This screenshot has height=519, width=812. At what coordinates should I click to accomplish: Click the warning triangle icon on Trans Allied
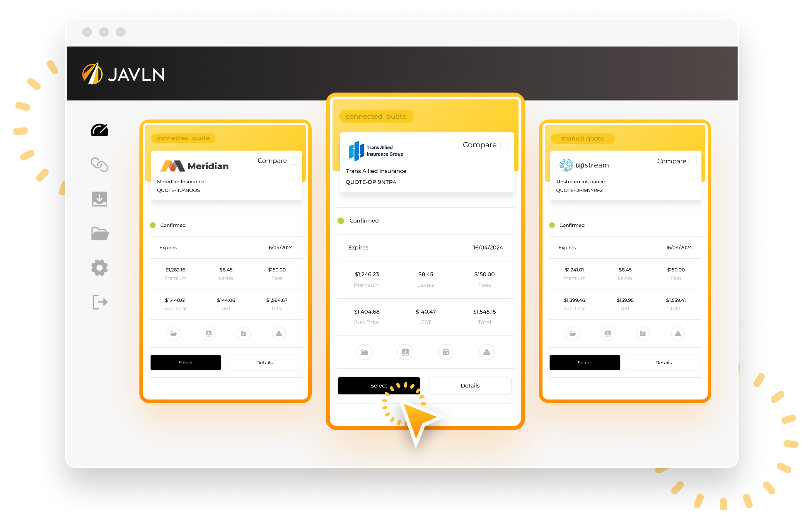[486, 351]
